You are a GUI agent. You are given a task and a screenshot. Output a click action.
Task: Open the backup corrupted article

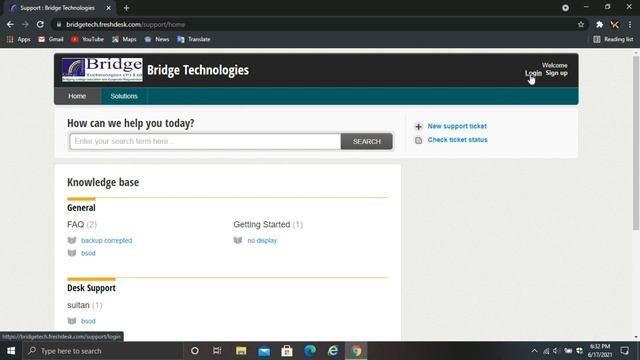[x=107, y=240]
